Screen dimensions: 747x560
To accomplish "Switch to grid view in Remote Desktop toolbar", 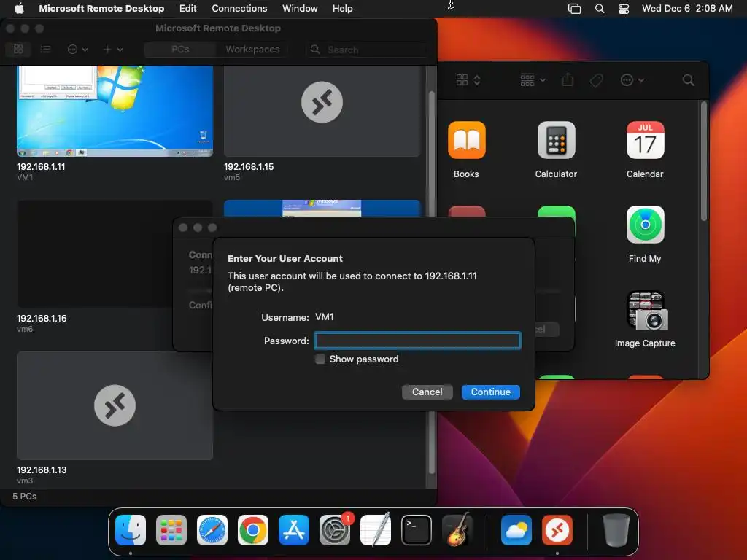I will tap(18, 49).
